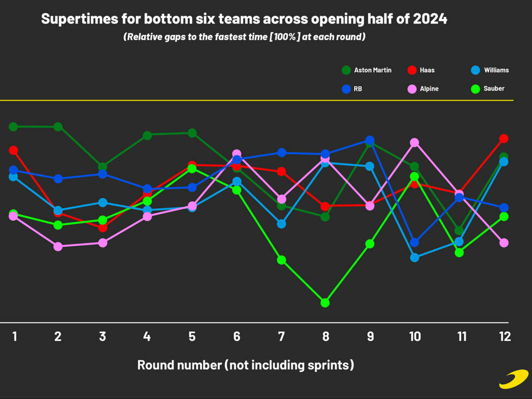The image size is (532, 399).
Task: Click Williams data point at round 10
Action: point(415,258)
